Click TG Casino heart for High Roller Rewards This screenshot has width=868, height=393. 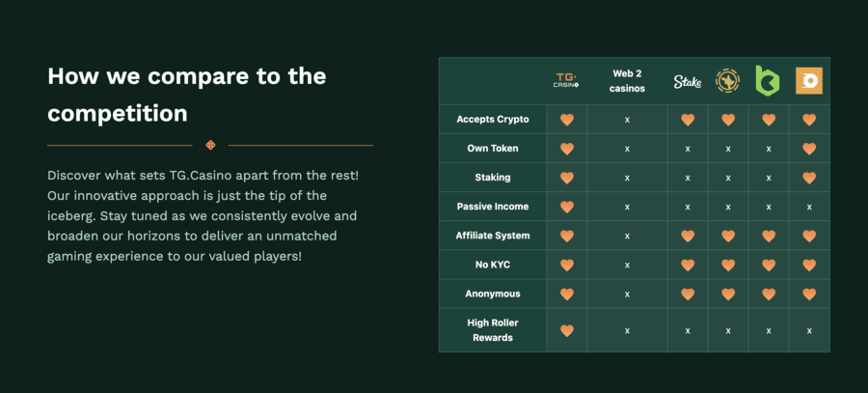[567, 331]
